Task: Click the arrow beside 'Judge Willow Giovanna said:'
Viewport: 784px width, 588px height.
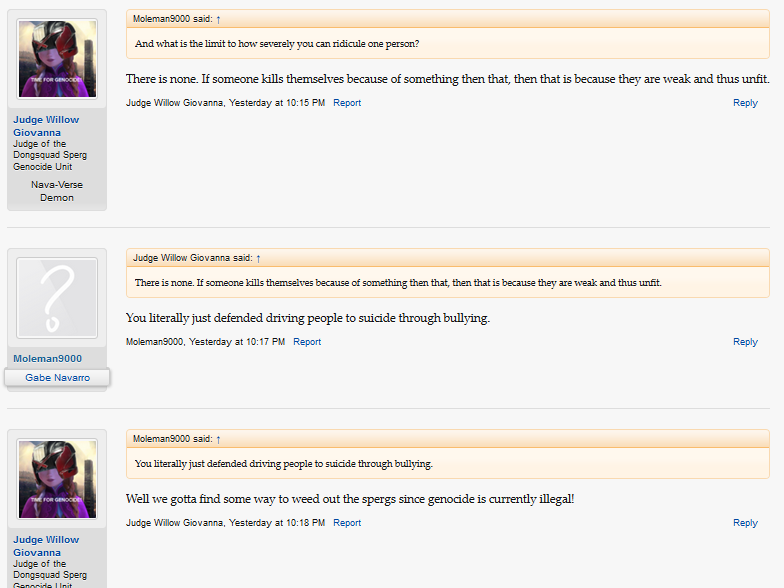Action: click(x=258, y=258)
